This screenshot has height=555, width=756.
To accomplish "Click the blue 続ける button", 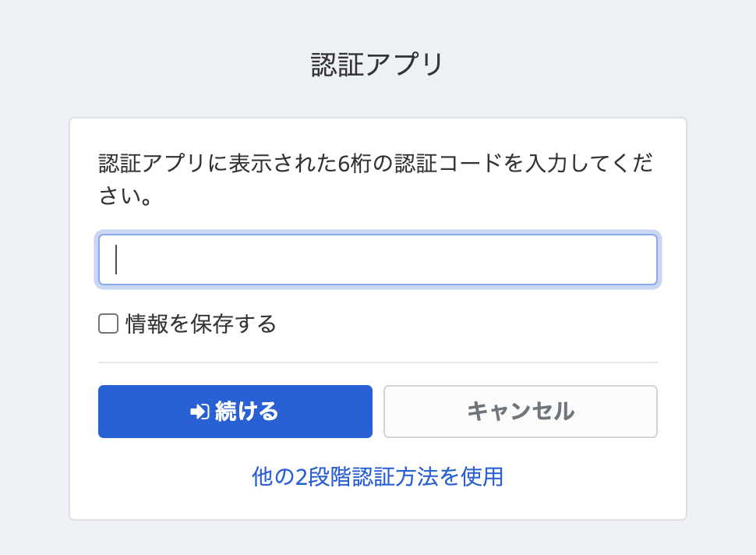I will point(235,412).
